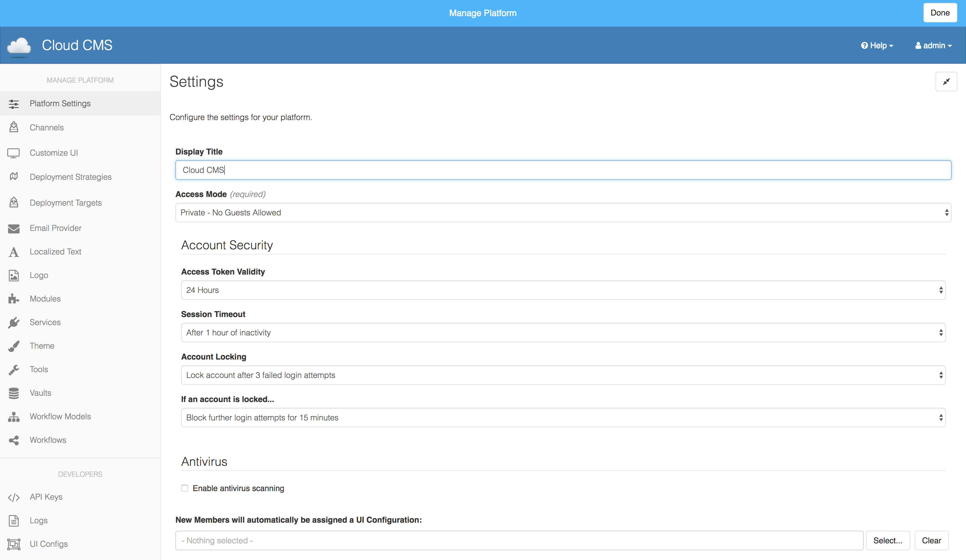Enable antivirus scanning checkbox
966x560 pixels.
(185, 488)
